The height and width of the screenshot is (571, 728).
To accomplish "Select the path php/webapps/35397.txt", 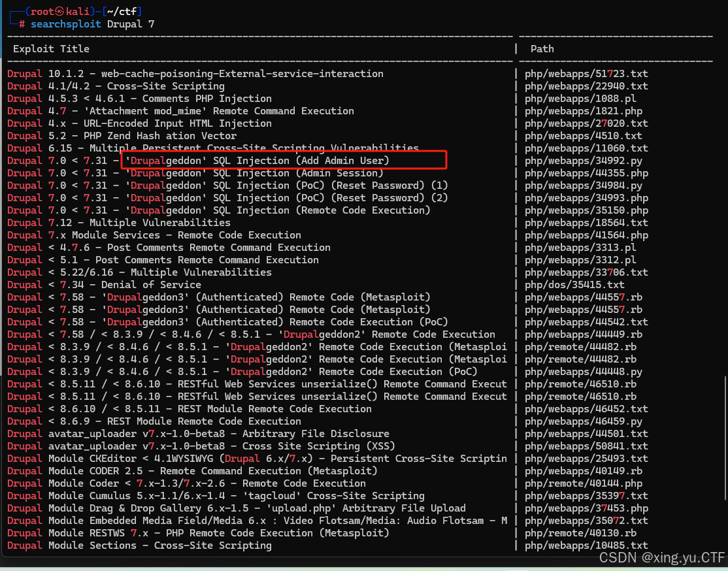I will [x=586, y=497].
